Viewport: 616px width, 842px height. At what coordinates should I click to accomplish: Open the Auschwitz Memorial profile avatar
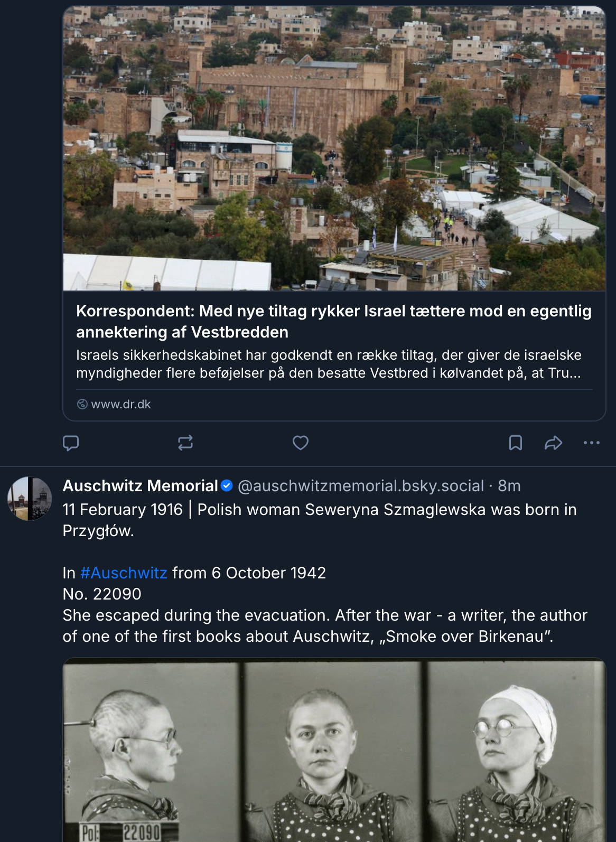[30, 498]
